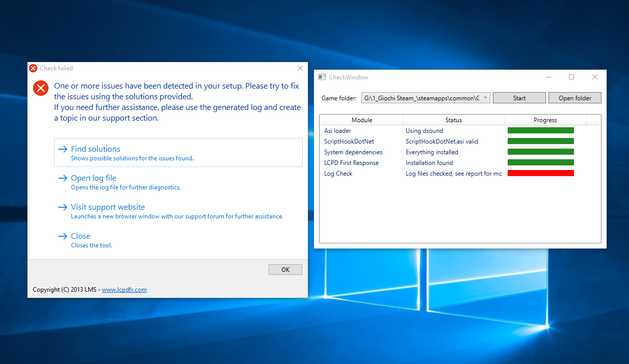The image size is (629, 364).
Task: Click the Status column header
Action: (453, 120)
